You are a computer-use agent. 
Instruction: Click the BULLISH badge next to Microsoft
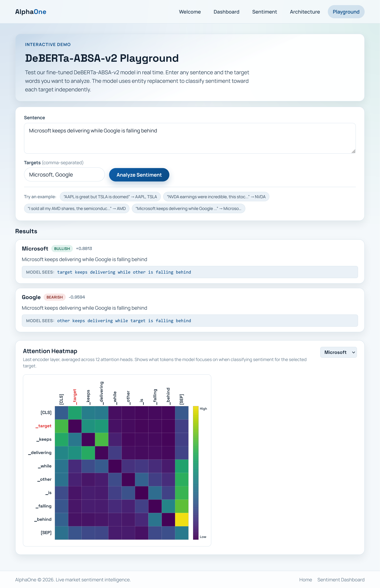click(62, 249)
